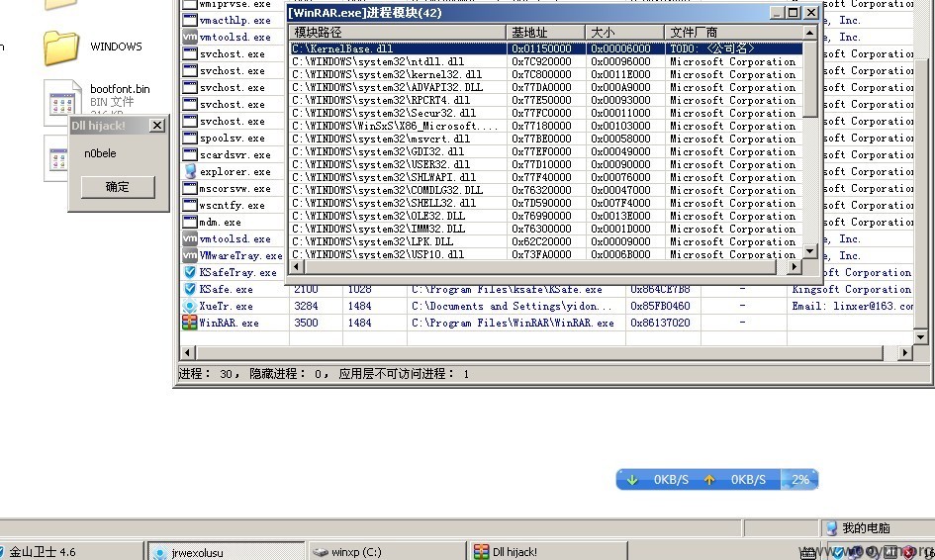Switch to jrwexolusu taskbar button
The width and height of the screenshot is (935, 560).
tap(226, 552)
